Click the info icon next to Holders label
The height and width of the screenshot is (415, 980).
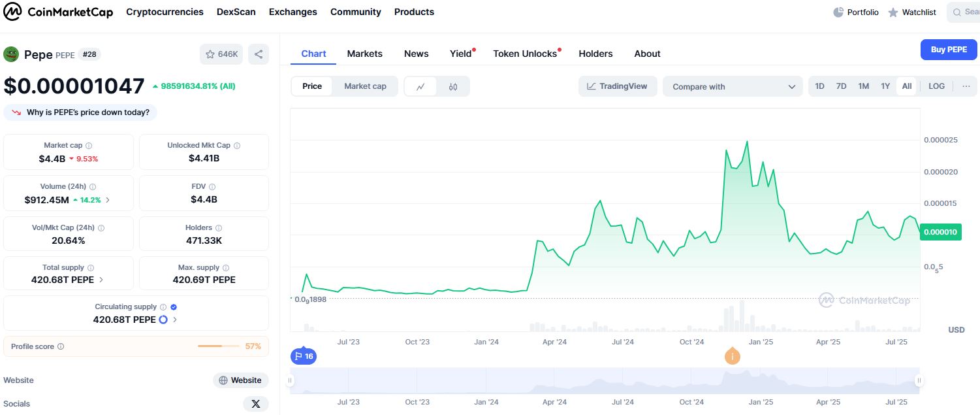click(219, 228)
